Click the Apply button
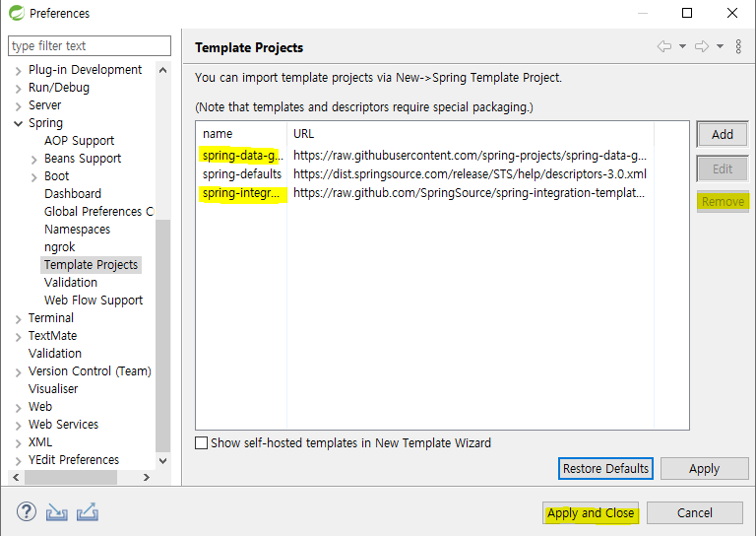 (x=704, y=468)
